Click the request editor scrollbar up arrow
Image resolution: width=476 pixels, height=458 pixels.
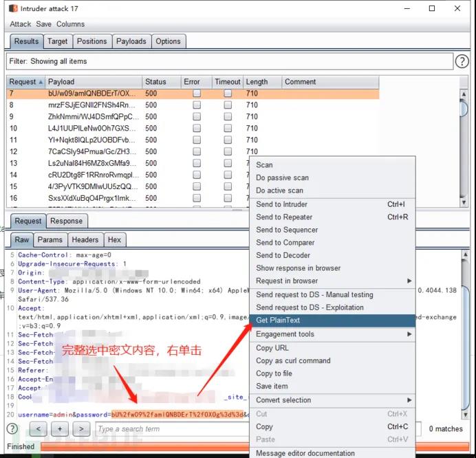tap(465, 254)
